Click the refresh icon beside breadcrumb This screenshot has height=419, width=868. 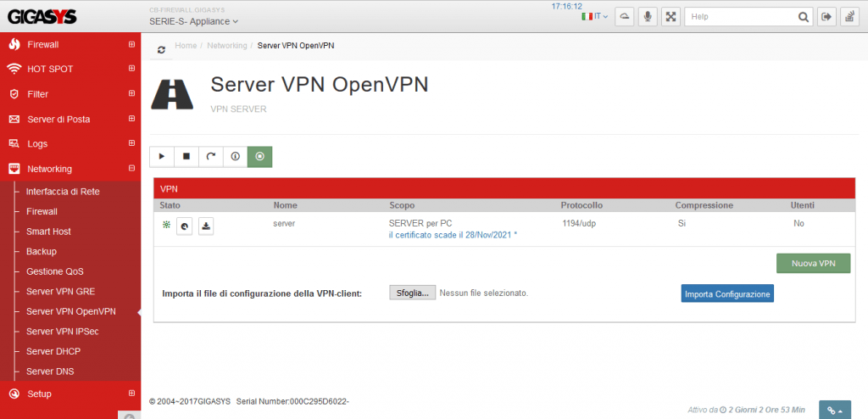pos(161,49)
